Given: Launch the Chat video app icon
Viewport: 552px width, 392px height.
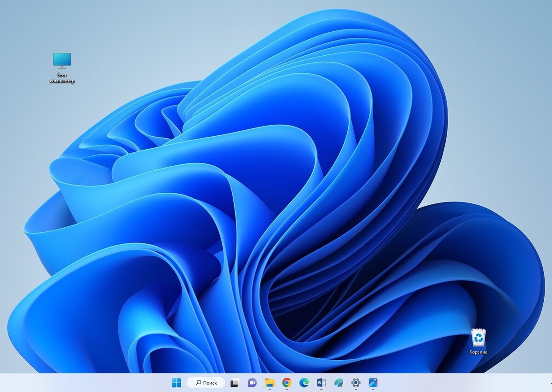Looking at the screenshot, I should [x=252, y=383].
